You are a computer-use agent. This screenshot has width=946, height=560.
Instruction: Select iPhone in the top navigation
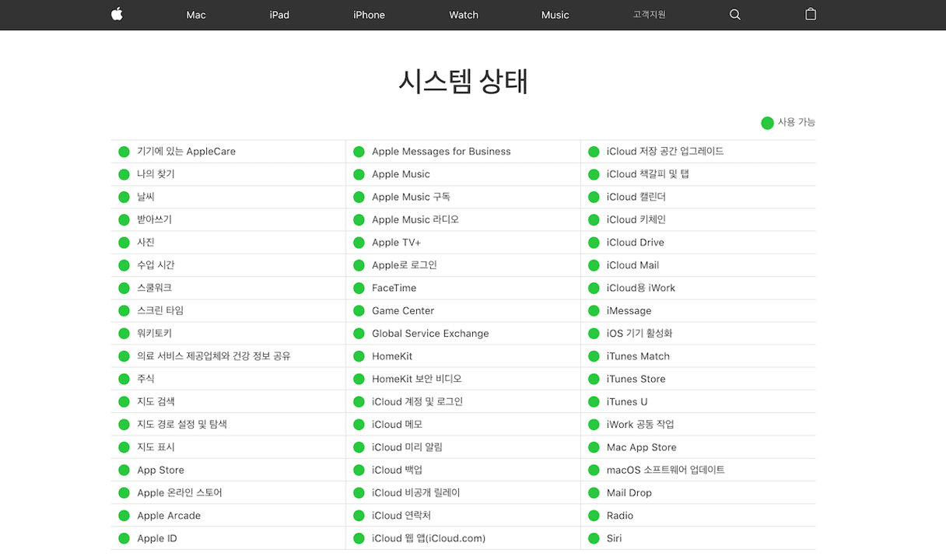click(369, 15)
